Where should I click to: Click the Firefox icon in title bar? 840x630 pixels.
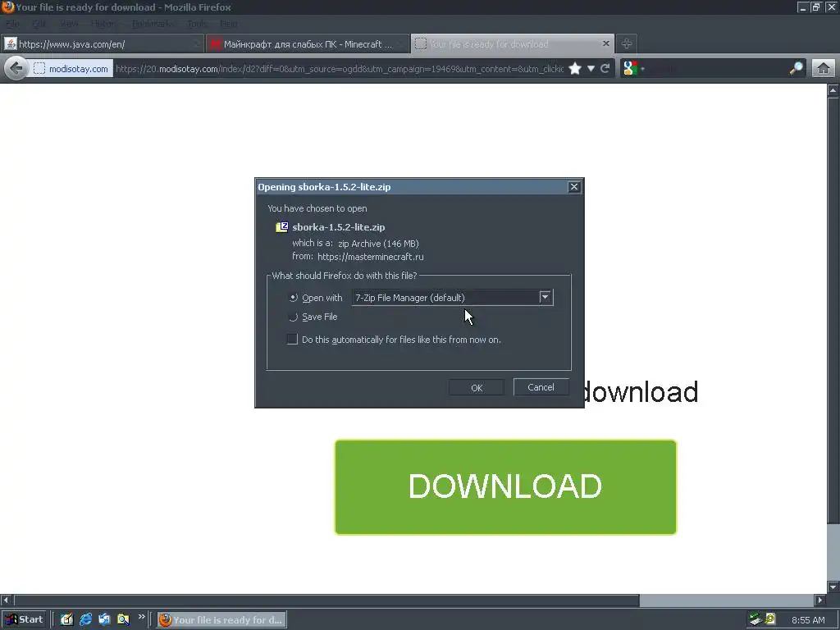[x=7, y=7]
